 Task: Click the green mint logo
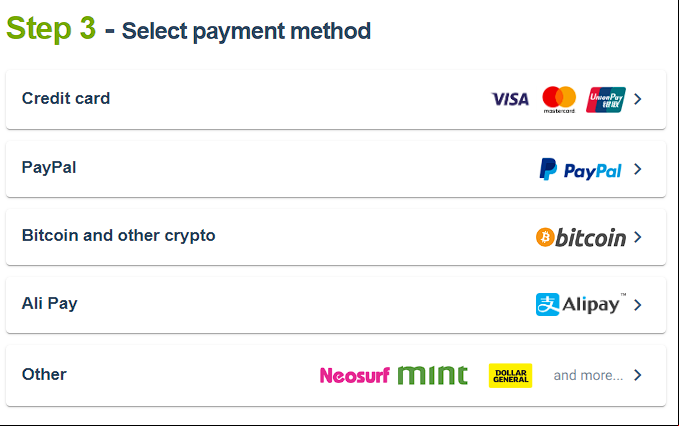[433, 375]
